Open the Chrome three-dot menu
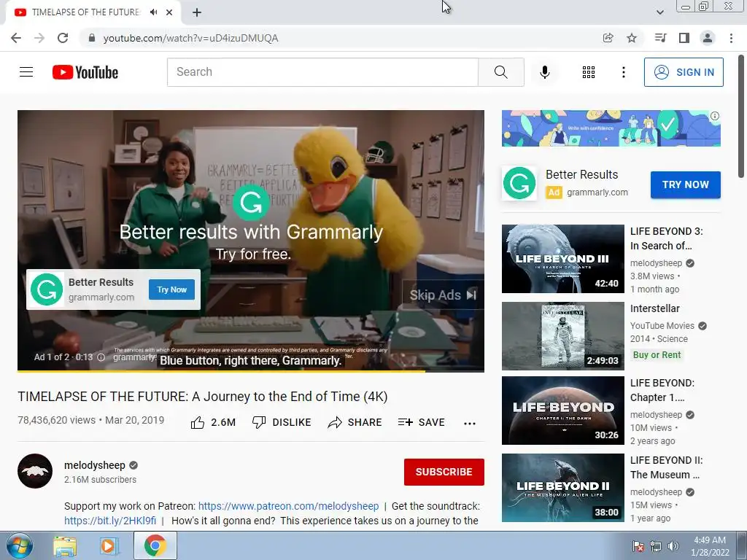 click(731, 38)
